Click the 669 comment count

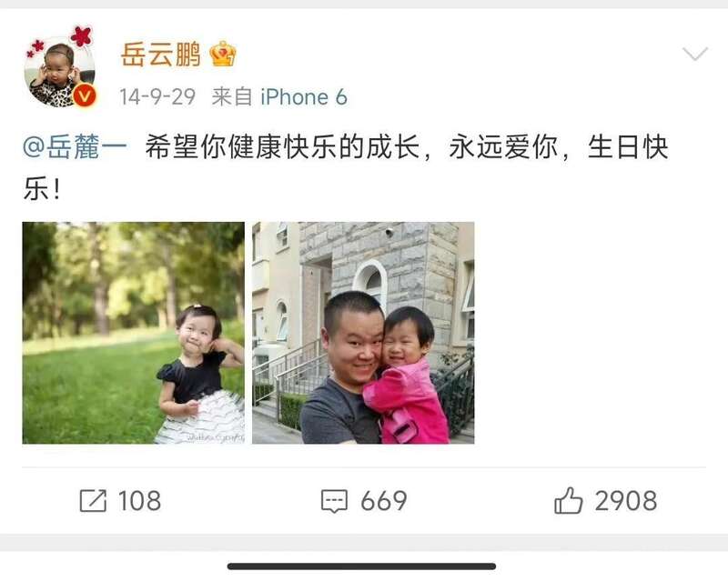[384, 501]
